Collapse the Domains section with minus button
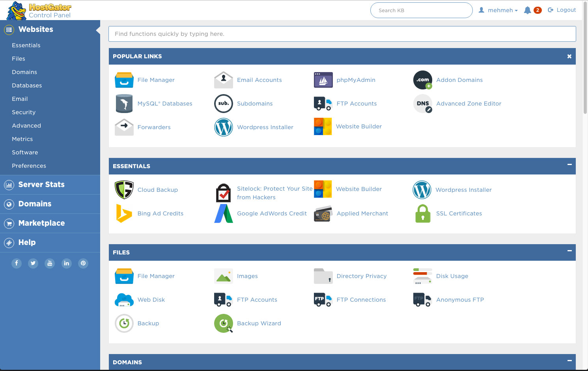The height and width of the screenshot is (371, 588). pos(569,360)
